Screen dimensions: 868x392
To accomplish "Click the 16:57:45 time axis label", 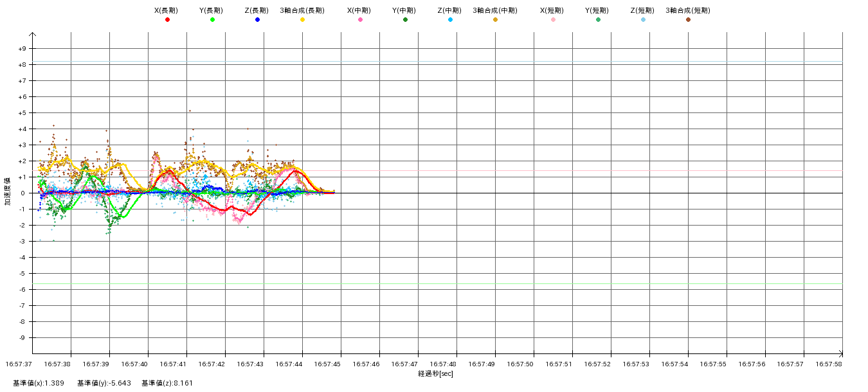I will pos(327,364).
